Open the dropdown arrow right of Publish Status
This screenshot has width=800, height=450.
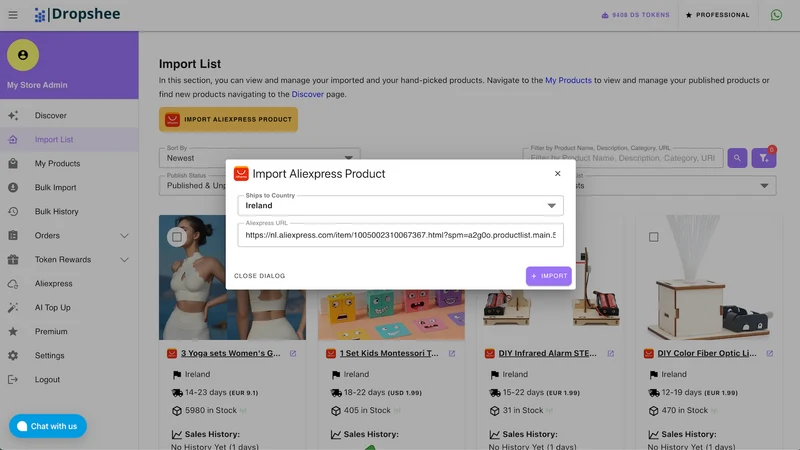tap(764, 186)
